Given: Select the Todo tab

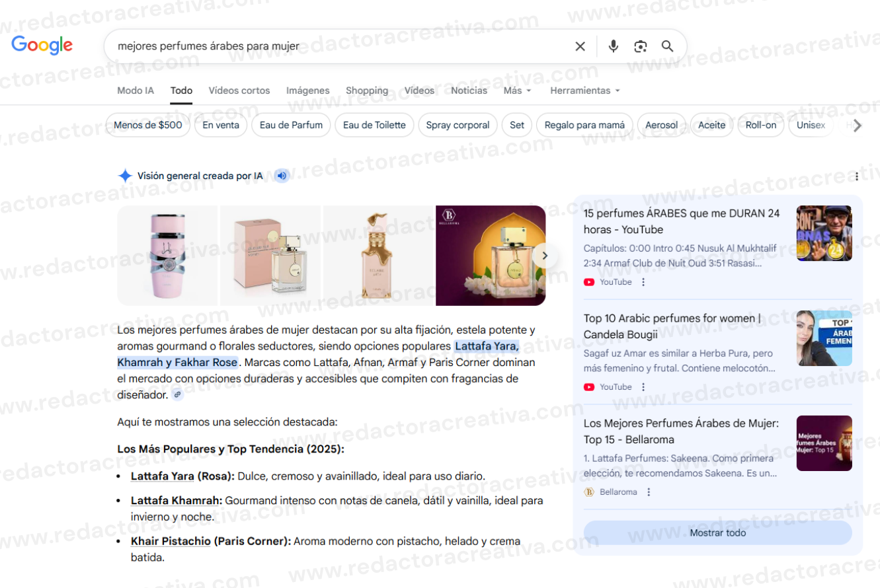Looking at the screenshot, I should [181, 91].
